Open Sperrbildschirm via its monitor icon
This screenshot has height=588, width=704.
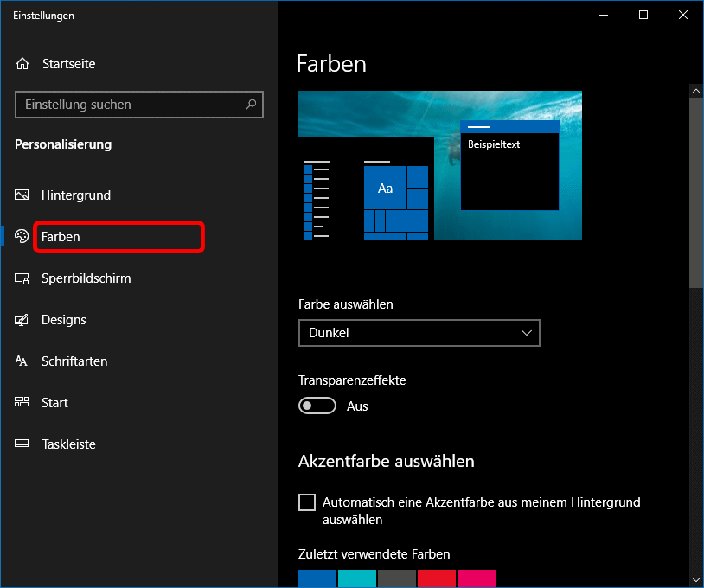(22, 278)
